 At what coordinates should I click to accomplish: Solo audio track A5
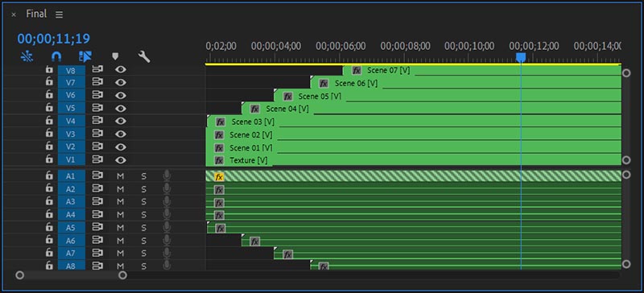pos(144,228)
